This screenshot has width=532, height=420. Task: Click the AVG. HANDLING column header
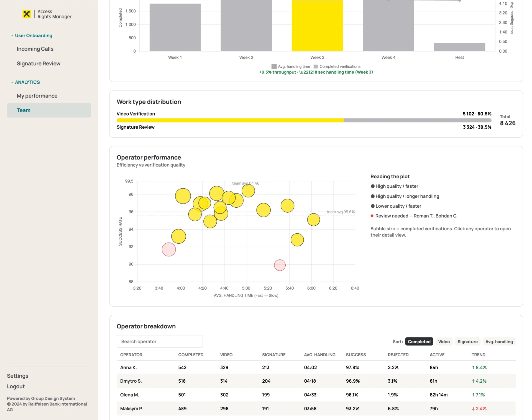tap(320, 355)
